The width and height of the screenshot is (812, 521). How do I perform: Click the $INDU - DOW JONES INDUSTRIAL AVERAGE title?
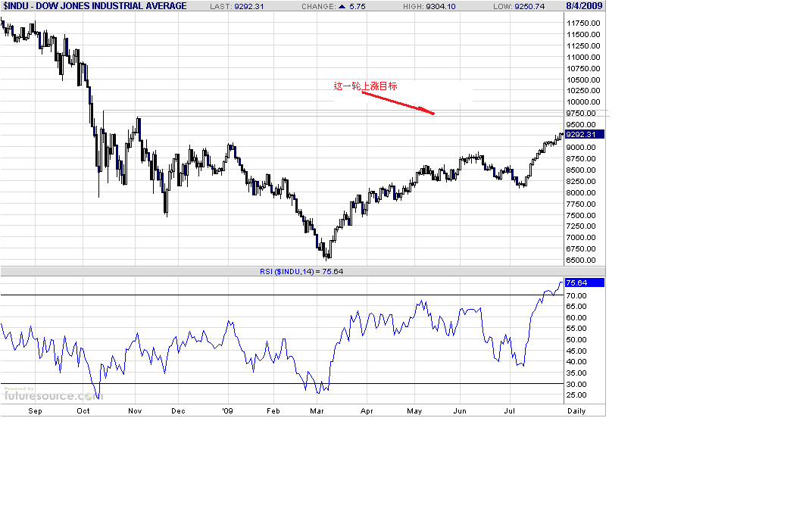[x=95, y=6]
